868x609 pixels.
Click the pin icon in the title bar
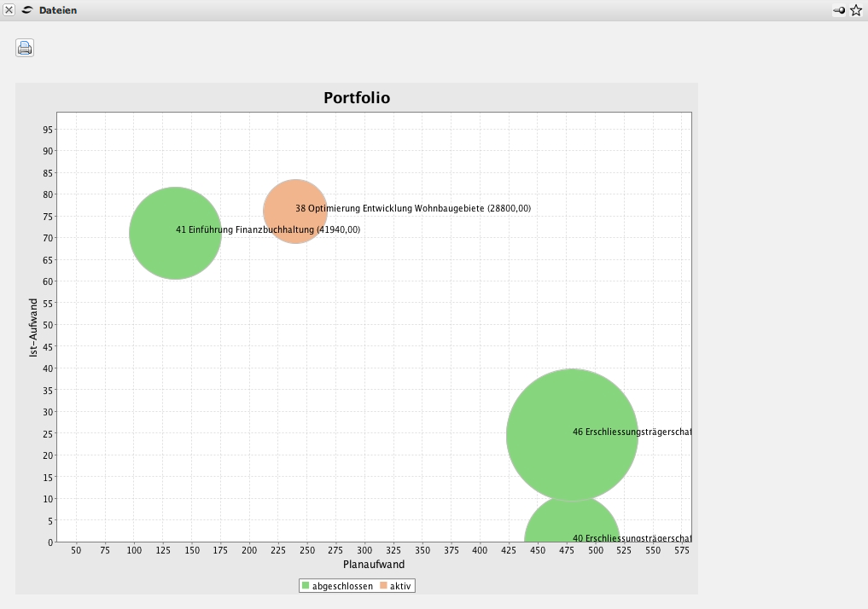tap(839, 10)
